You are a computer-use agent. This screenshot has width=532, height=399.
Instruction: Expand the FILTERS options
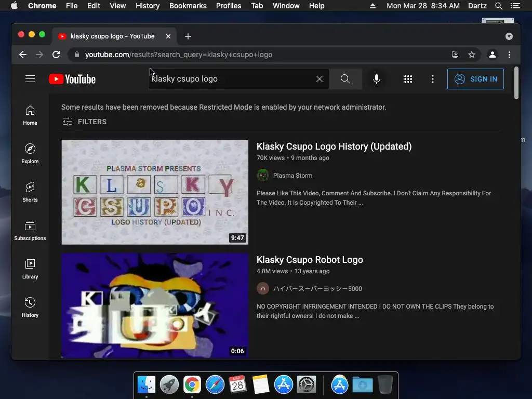(85, 122)
